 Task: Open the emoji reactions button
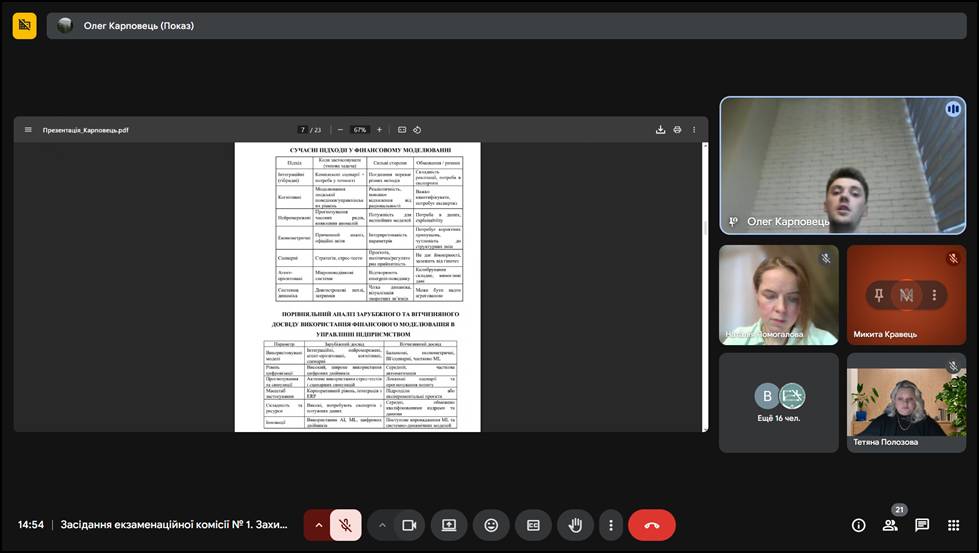tap(491, 525)
